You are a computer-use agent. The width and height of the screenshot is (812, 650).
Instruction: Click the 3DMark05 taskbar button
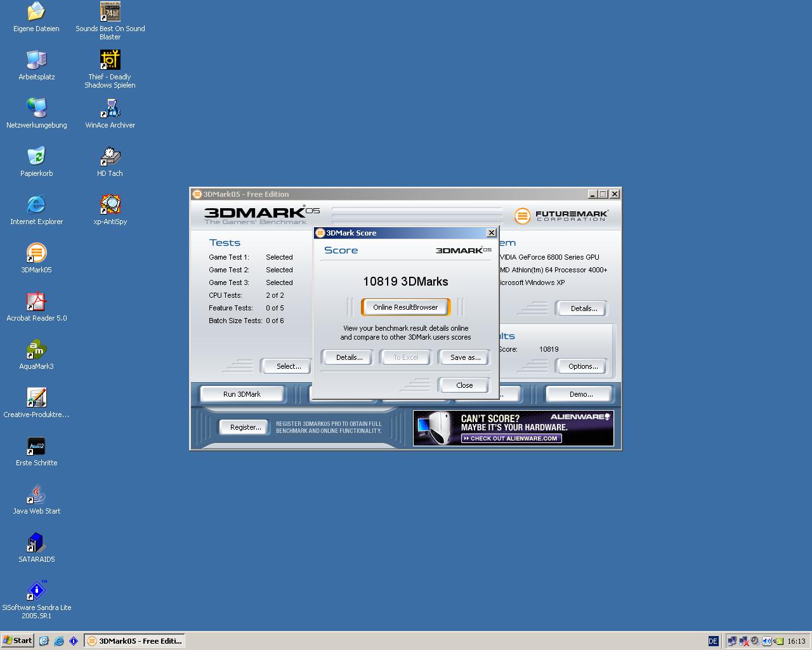pyautogui.click(x=134, y=641)
